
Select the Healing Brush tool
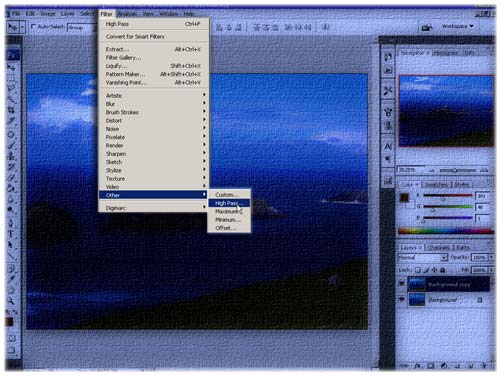pyautogui.click(x=12, y=134)
